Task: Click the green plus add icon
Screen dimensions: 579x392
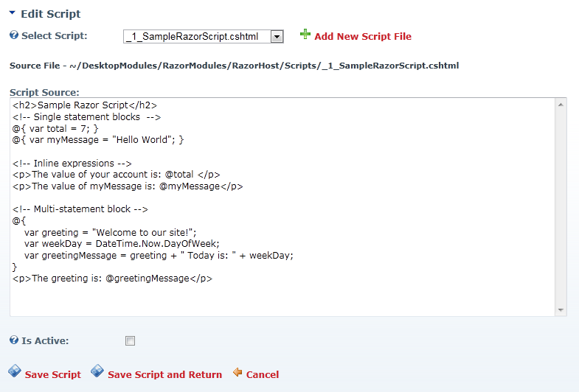Action: coord(305,35)
